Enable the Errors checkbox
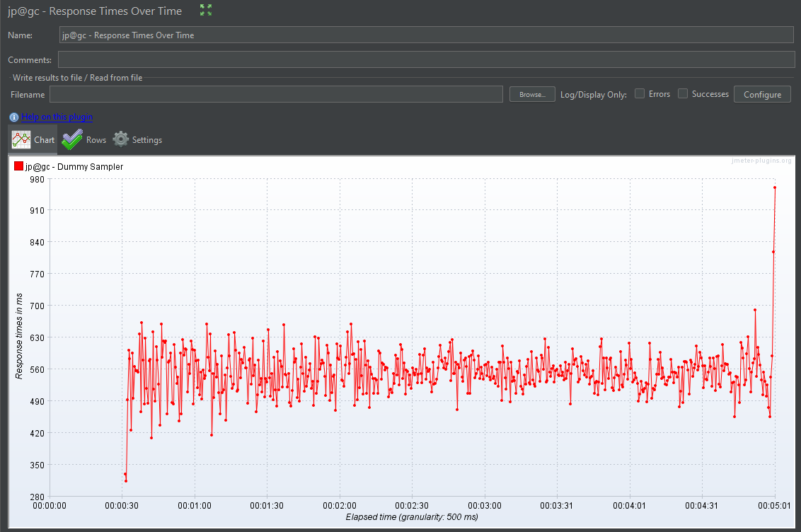The image size is (801, 532). tap(639, 93)
